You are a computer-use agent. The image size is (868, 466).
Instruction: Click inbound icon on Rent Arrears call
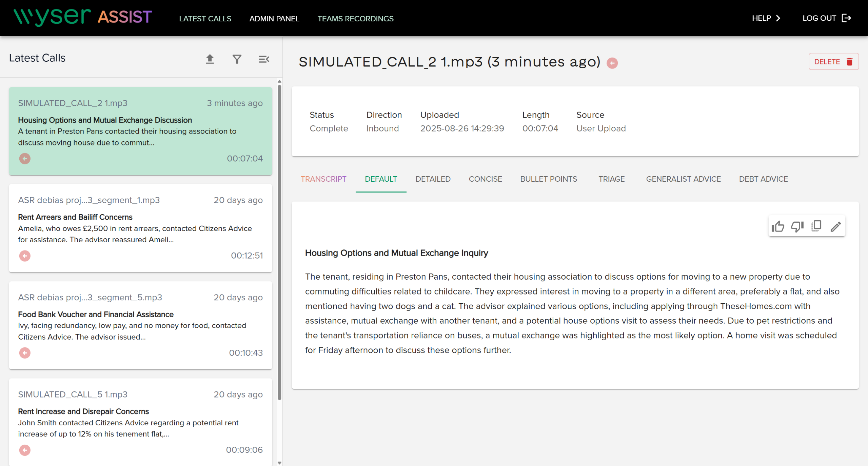coord(25,256)
